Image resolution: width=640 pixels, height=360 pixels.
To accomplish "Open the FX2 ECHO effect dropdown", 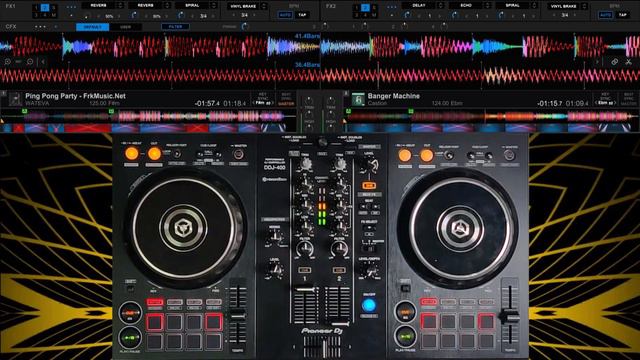I will [487, 6].
